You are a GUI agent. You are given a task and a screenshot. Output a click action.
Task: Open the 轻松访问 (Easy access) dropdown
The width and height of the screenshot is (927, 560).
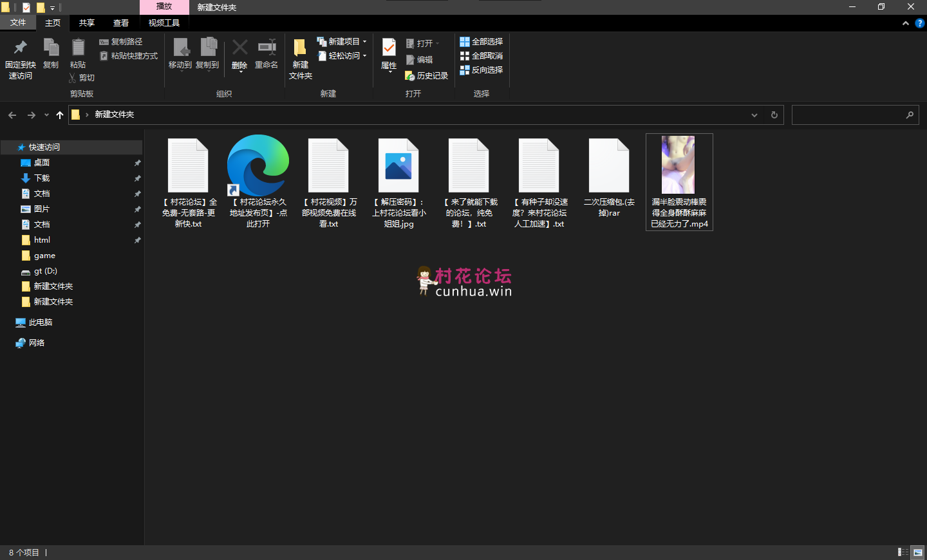pos(364,56)
